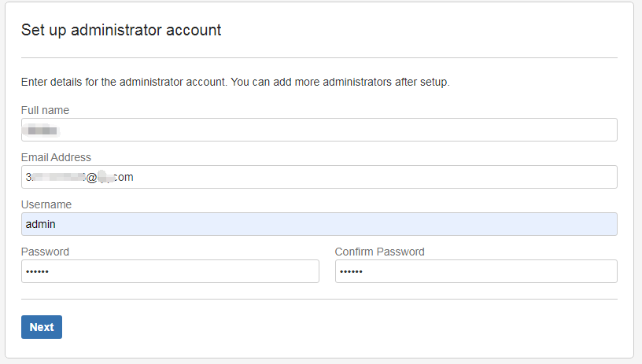
Task: Click the masked dots in Confirm Password
Action: pos(352,271)
